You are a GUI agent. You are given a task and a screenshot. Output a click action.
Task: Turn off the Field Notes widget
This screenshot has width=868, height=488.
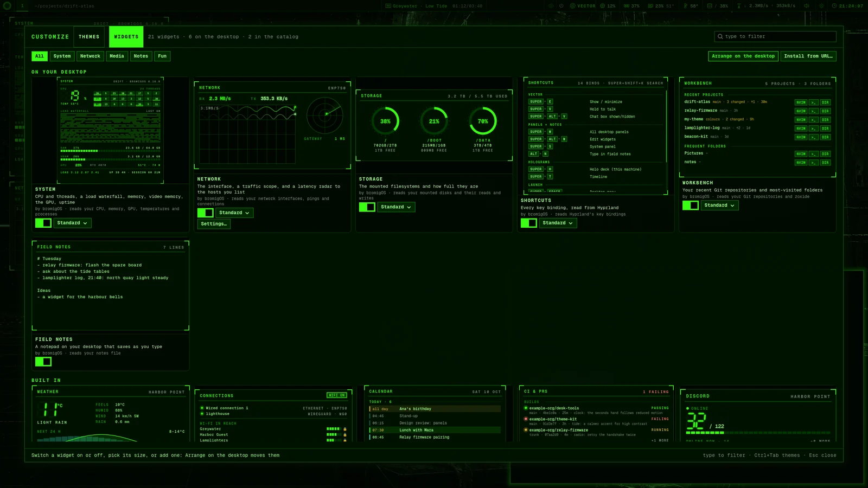coord(43,362)
